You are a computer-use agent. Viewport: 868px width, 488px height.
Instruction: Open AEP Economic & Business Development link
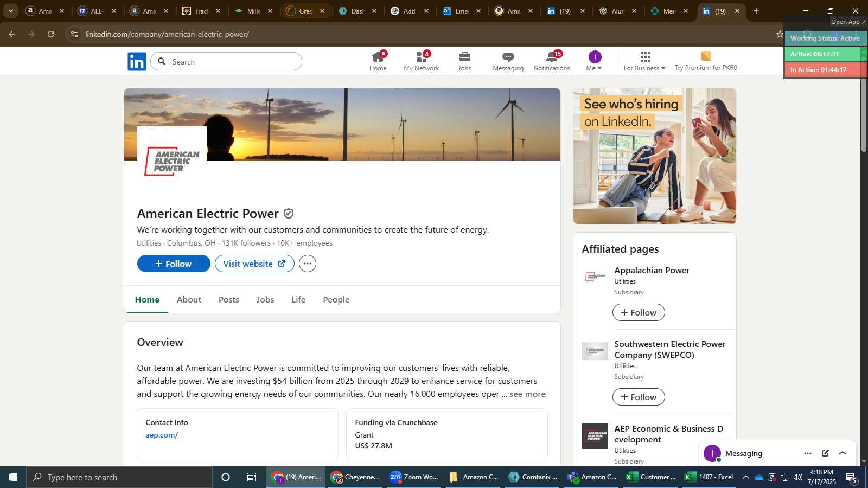[x=668, y=434]
